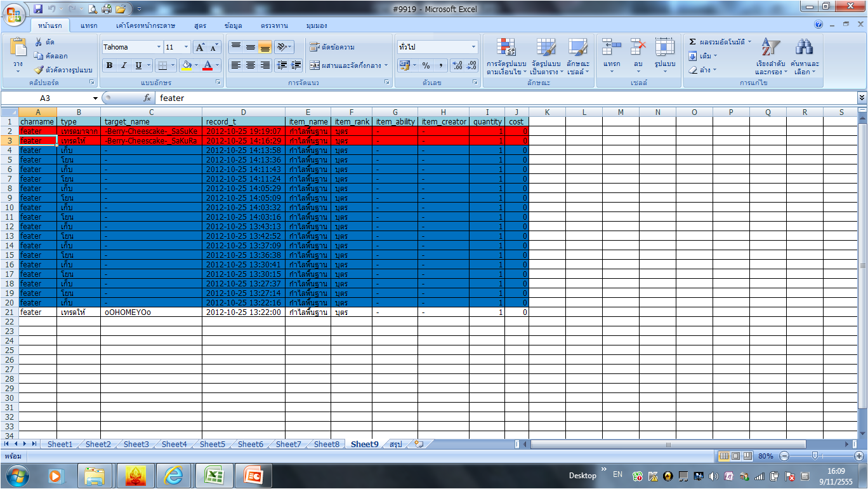The image size is (868, 489).
Task: Click the Cut scissors icon
Action: click(x=39, y=43)
